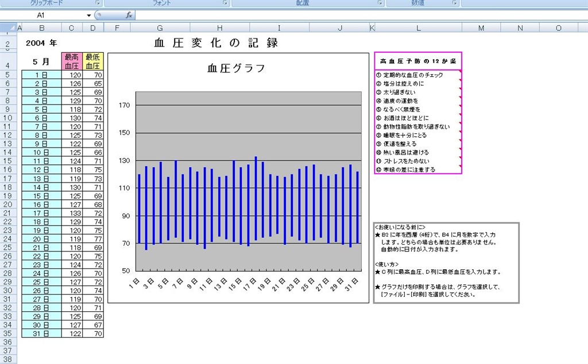Open the クリップボード group dialog launcher
Image resolution: width=588 pixels, height=364 pixels.
98,3
